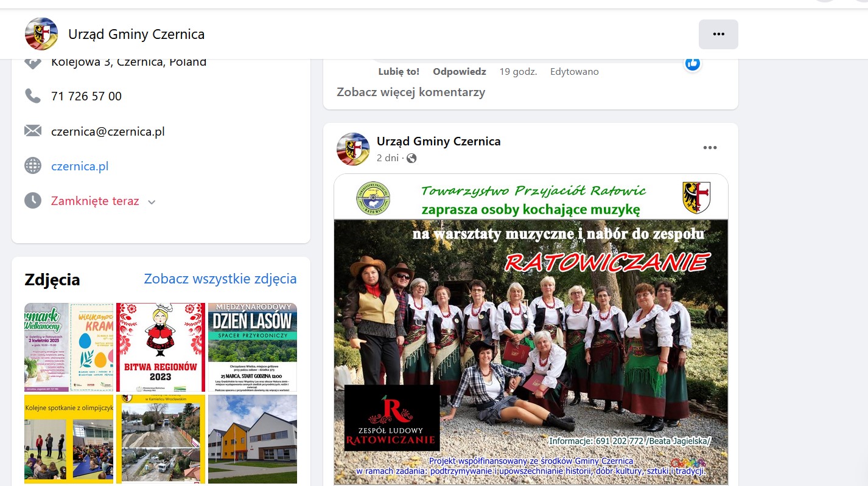Click the Urząd Gminy Czernica header avatar

click(41, 34)
